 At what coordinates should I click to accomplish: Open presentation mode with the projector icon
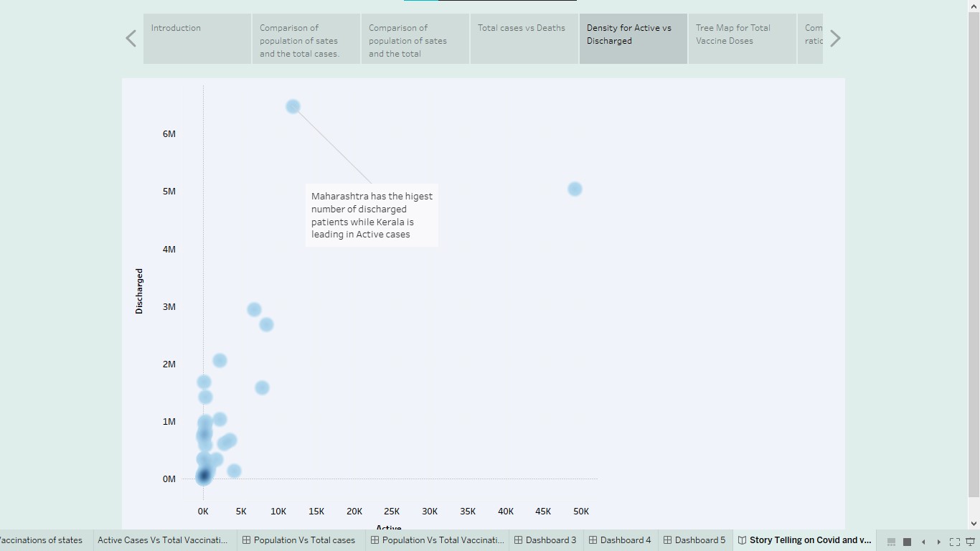(970, 541)
